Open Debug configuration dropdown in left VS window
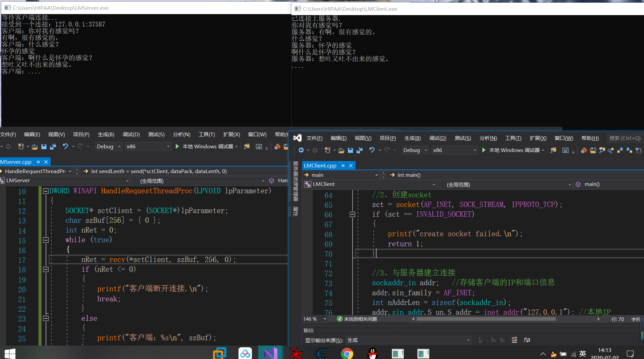This screenshot has height=359, width=644. 109,147
